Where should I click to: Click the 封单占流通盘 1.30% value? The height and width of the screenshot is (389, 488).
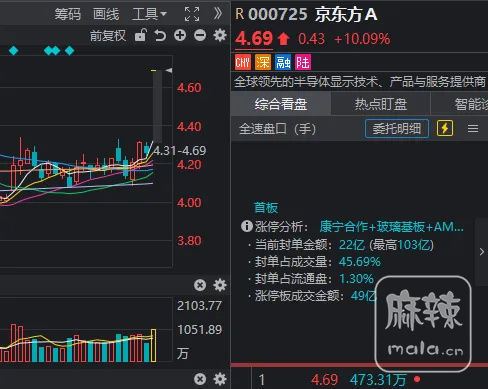(x=356, y=278)
